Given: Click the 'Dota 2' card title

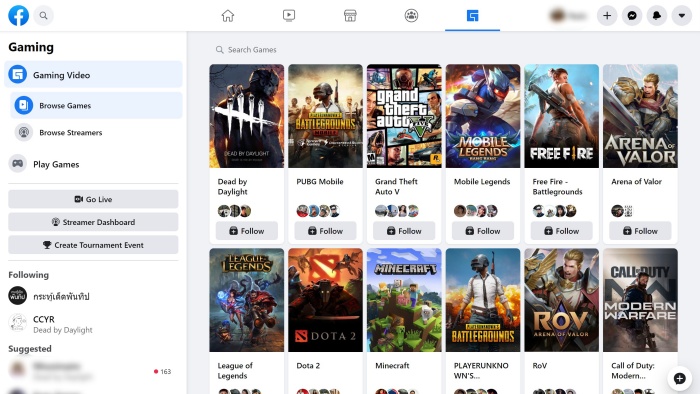Looking at the screenshot, I should click(x=308, y=365).
